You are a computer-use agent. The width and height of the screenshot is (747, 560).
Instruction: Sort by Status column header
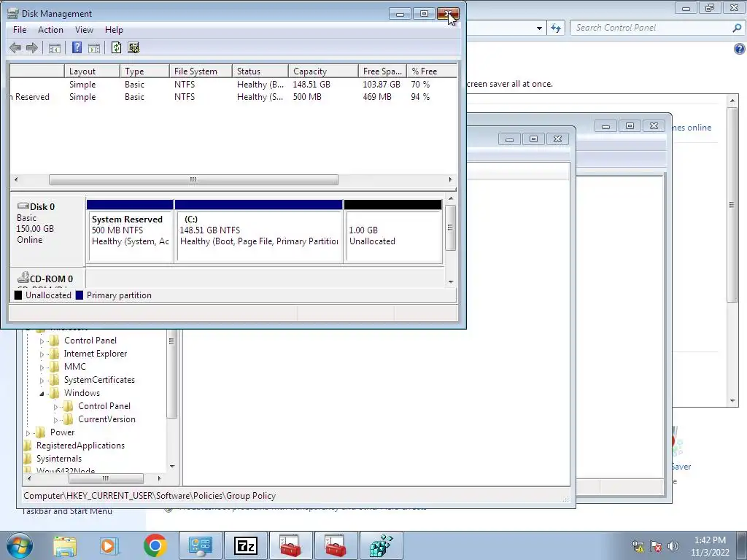click(260, 71)
